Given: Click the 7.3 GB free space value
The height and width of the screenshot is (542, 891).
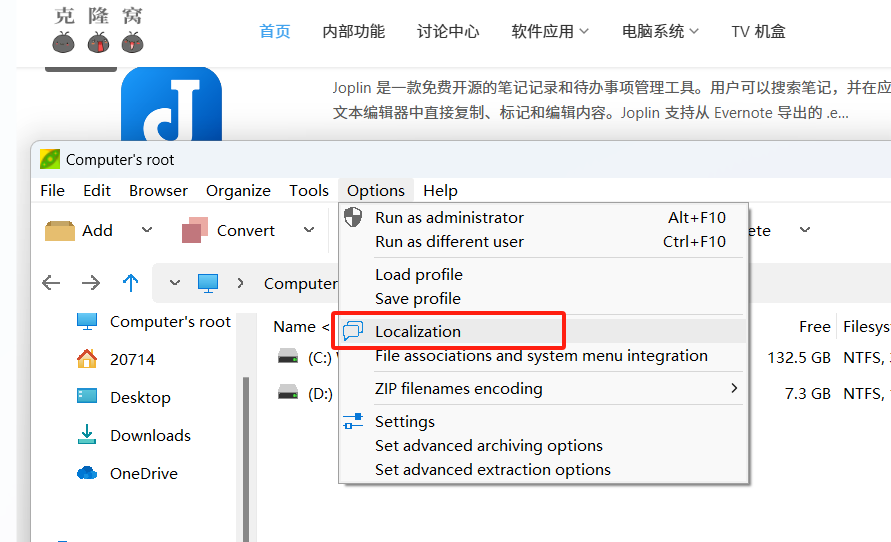Looking at the screenshot, I should (x=807, y=393).
